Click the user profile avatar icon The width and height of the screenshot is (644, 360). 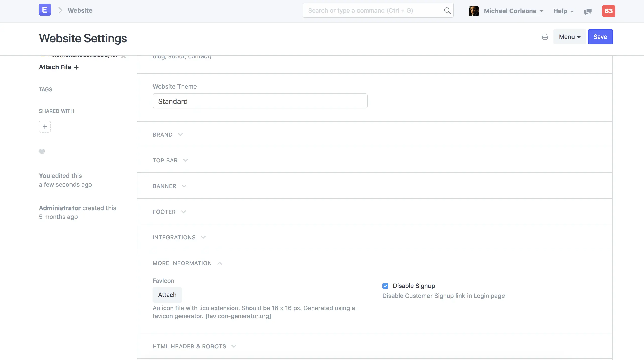pyautogui.click(x=474, y=11)
